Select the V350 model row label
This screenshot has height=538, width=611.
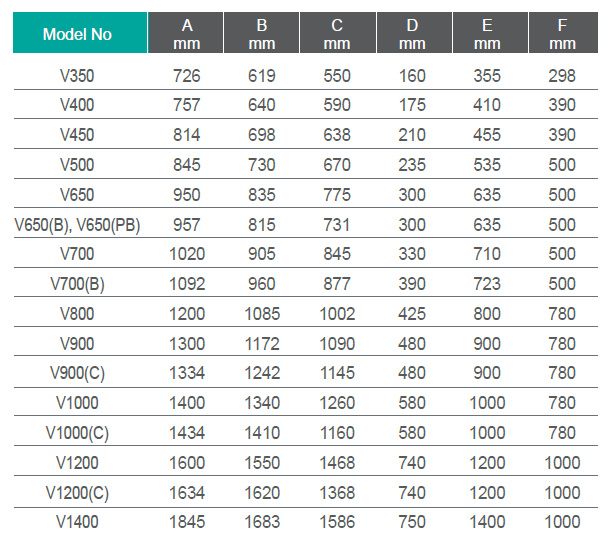77,76
